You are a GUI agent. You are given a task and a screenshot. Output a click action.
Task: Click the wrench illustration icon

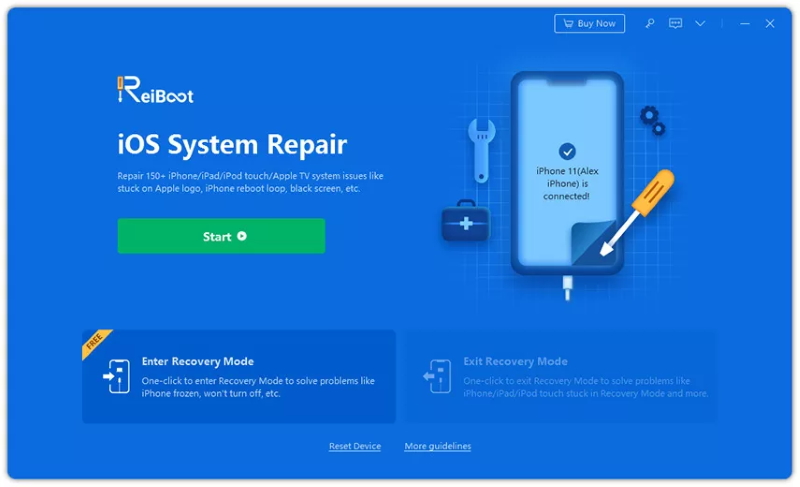(481, 150)
